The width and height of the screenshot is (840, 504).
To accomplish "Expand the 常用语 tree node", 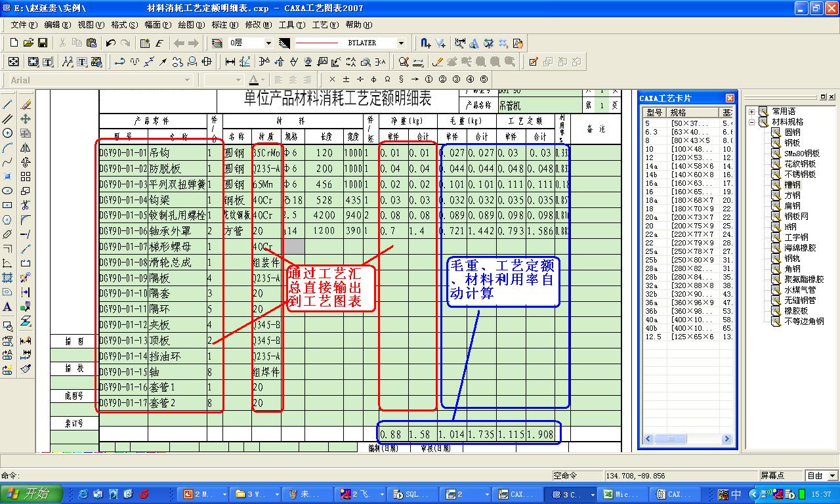I will point(751,112).
